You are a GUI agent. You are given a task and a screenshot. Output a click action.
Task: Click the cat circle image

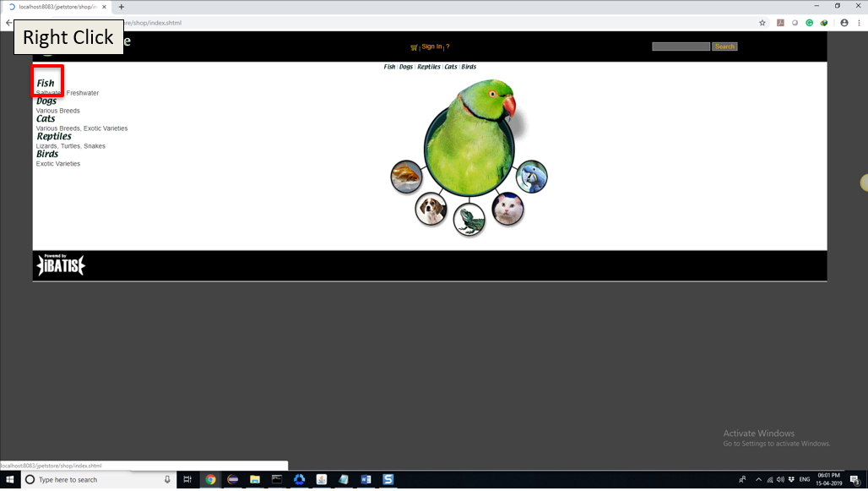click(507, 209)
